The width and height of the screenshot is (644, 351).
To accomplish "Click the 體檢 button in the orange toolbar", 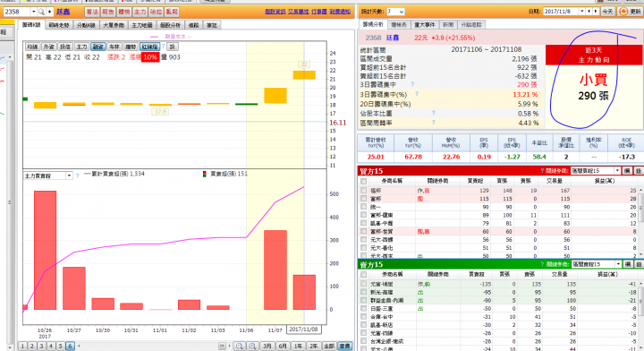I will pos(124,12).
